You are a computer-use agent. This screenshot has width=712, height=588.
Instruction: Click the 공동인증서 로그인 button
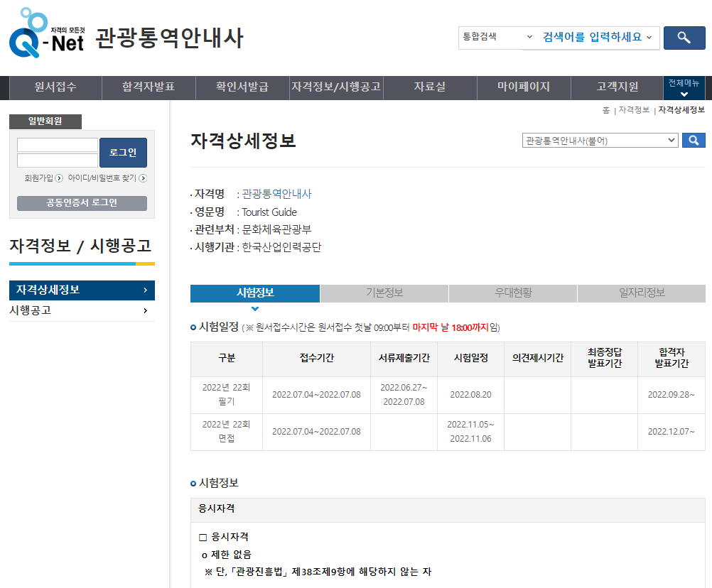tap(82, 202)
